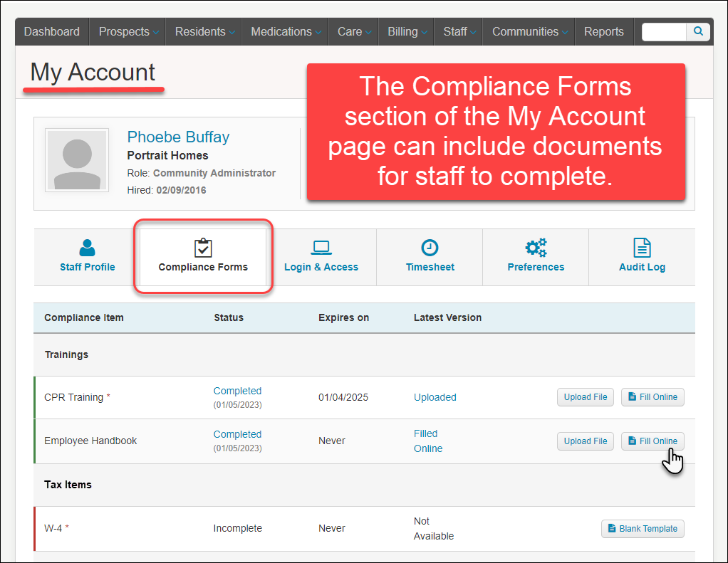Go to the Timesheet tab label
Image resolution: width=728 pixels, height=563 pixels.
(x=430, y=267)
